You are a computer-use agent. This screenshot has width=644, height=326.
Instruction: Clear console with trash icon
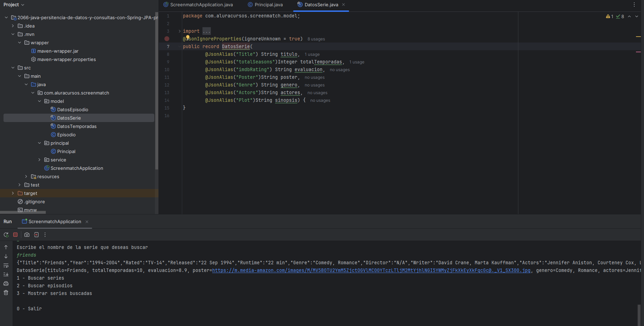(x=6, y=293)
